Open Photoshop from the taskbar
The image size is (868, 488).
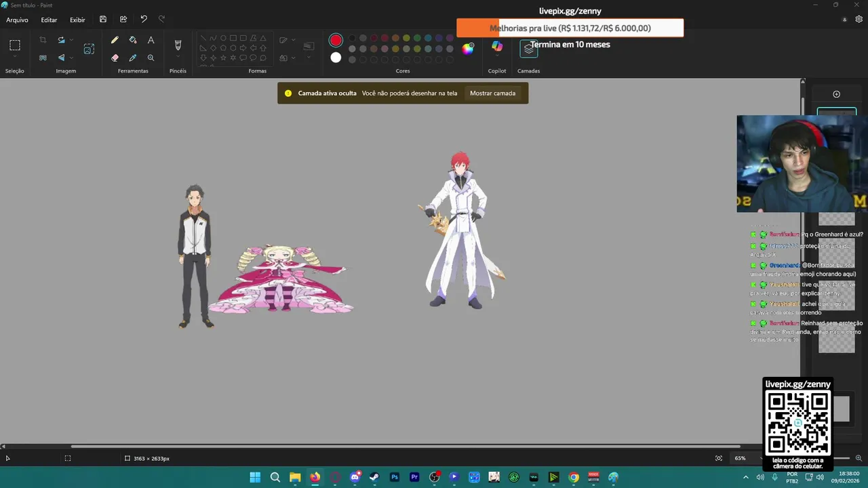(395, 477)
